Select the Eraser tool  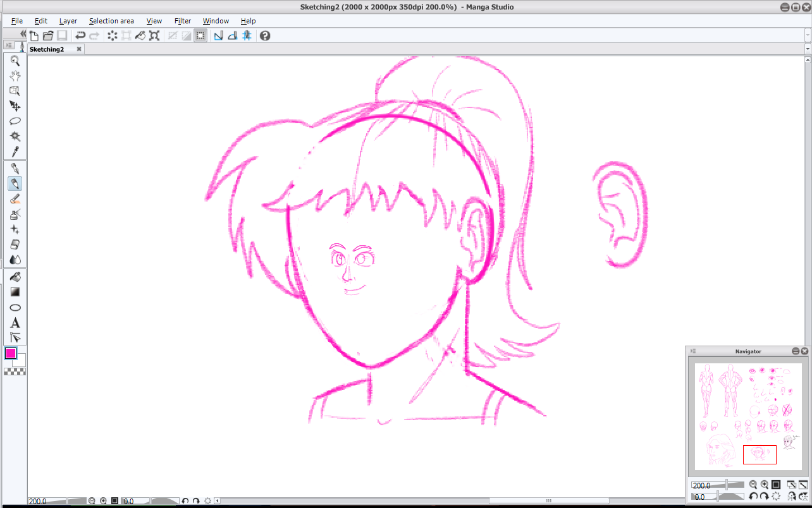tap(15, 245)
